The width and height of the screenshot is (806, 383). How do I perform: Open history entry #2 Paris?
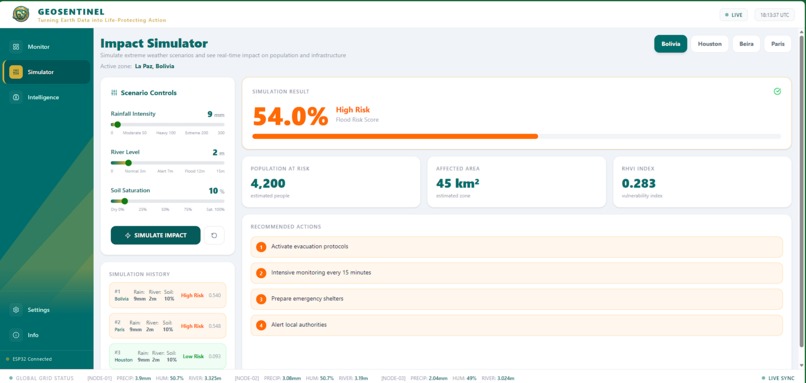168,326
